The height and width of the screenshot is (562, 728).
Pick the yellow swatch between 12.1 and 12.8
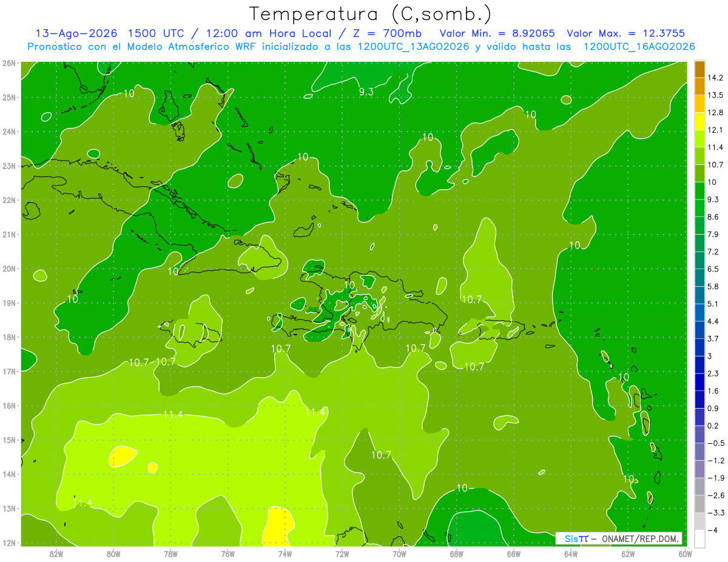[x=699, y=121]
